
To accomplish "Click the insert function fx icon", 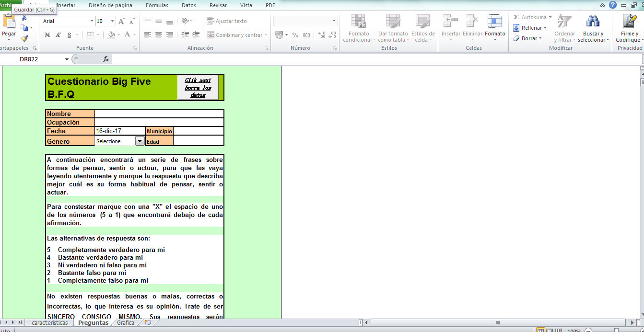I will pos(106,59).
